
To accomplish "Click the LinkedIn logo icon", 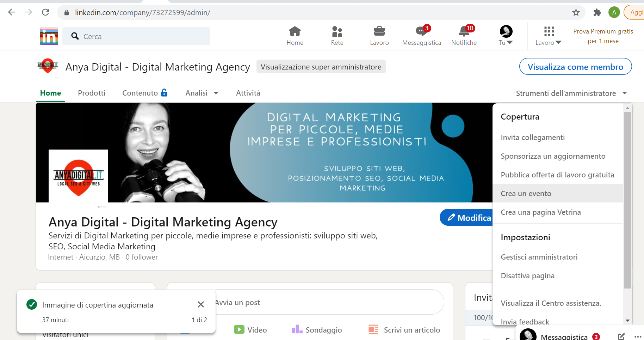I will (x=49, y=36).
